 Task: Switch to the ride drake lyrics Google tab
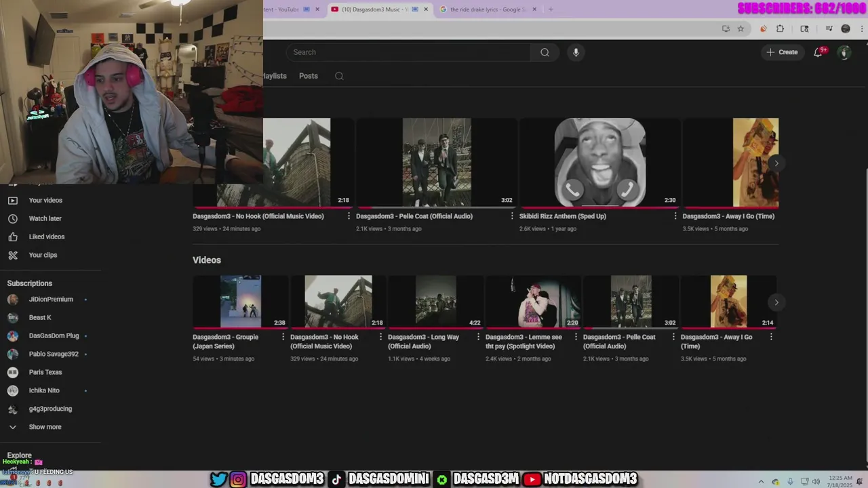pyautogui.click(x=488, y=9)
